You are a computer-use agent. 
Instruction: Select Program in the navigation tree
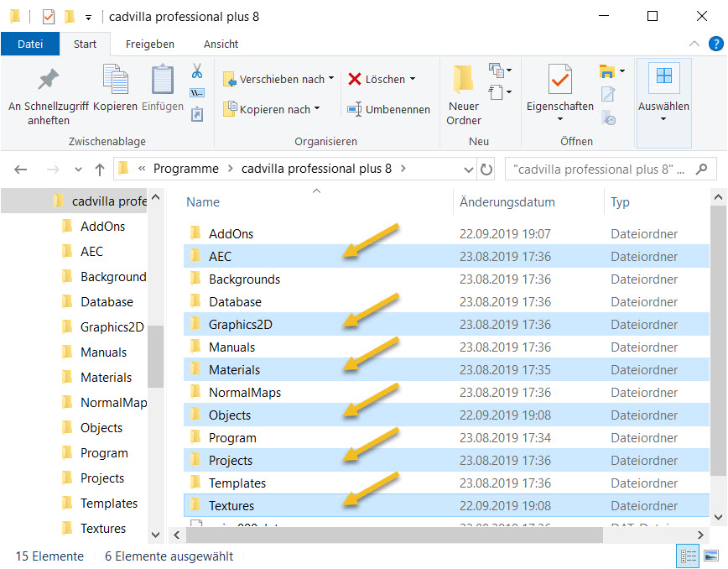103,453
